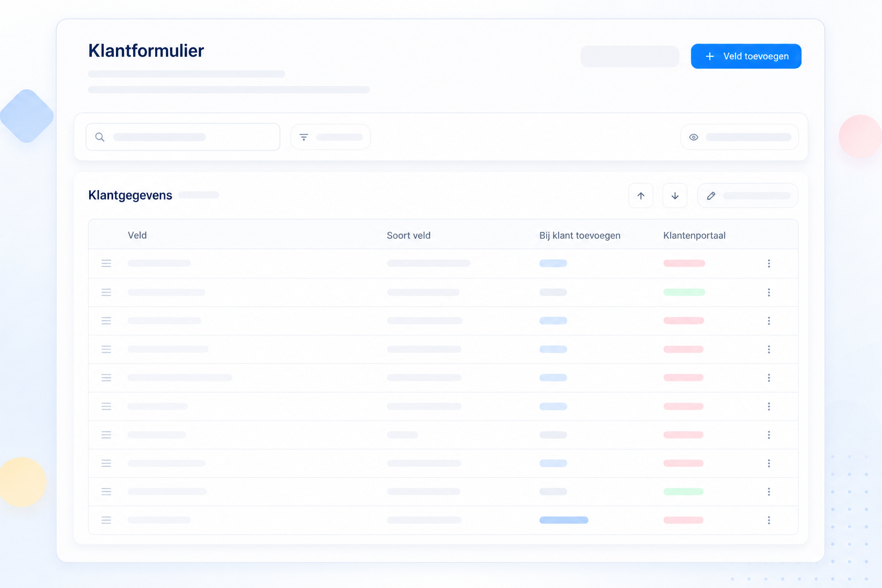The height and width of the screenshot is (588, 882).
Task: Click the "Klantformulier" page title
Action: click(x=146, y=51)
